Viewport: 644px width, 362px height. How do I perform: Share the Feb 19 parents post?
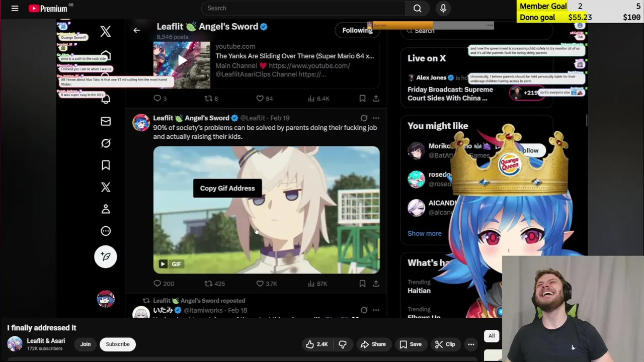tap(376, 284)
